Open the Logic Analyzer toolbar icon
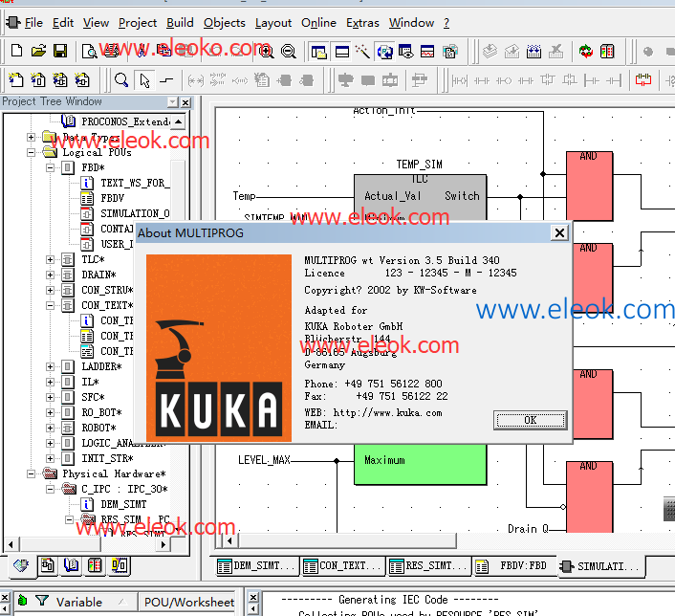Screen dimensions: 675x616 pyautogui.click(x=427, y=52)
